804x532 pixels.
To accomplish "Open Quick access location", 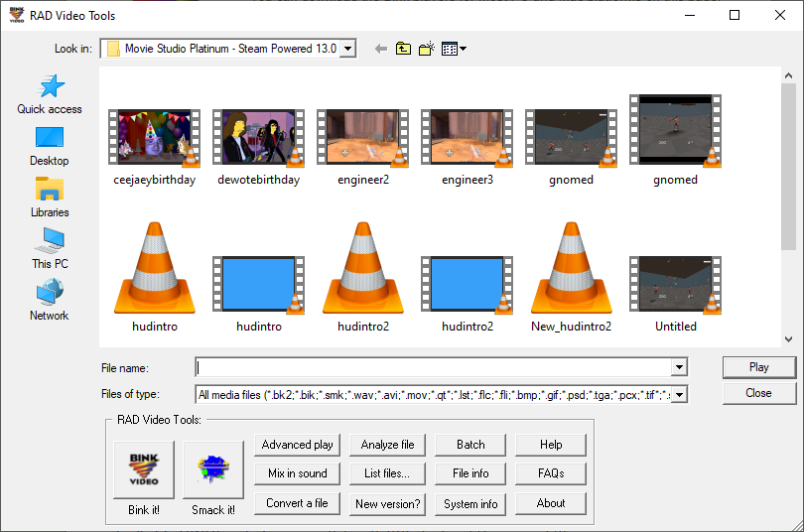I will (x=50, y=94).
